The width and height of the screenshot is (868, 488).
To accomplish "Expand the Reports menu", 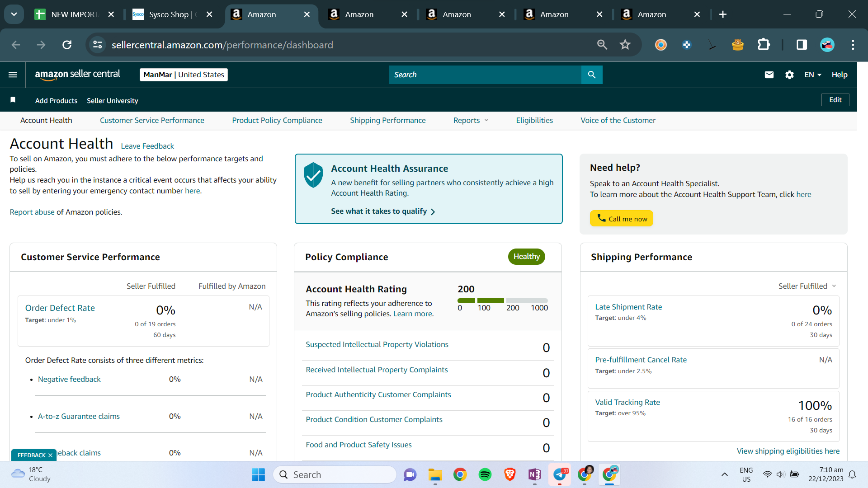I will click(x=471, y=120).
